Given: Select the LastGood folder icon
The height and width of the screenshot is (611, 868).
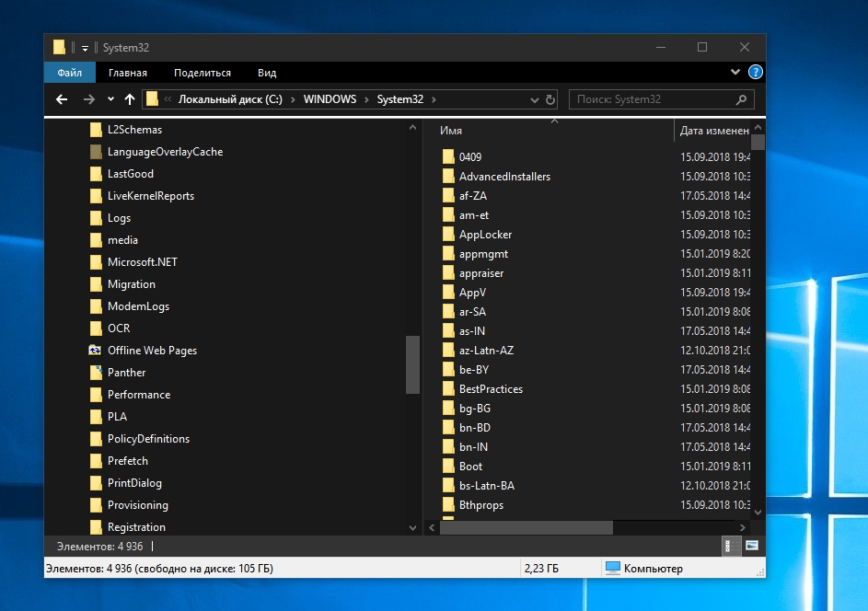Looking at the screenshot, I should 96,174.
